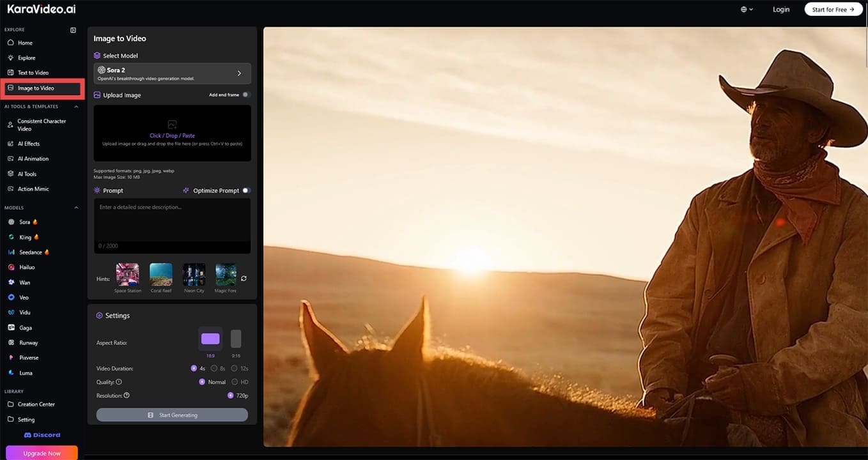Click Start for Free

click(x=833, y=9)
